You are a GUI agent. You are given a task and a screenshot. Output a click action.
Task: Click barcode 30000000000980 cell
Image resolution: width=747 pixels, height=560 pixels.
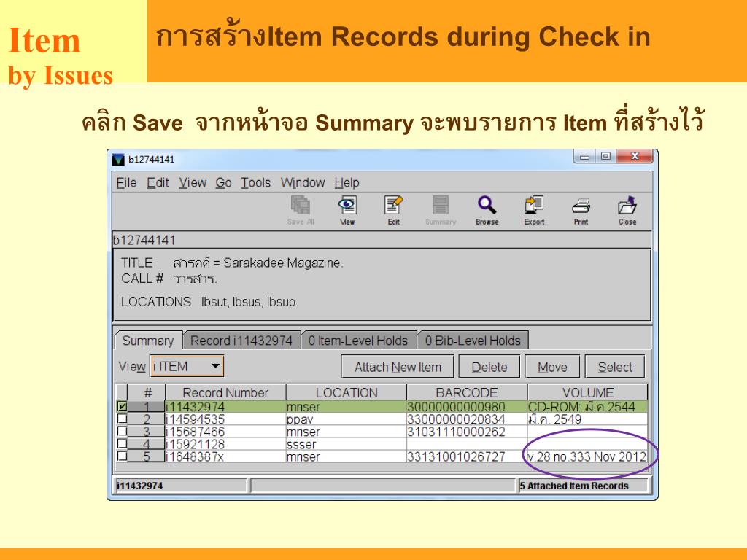coord(467,407)
